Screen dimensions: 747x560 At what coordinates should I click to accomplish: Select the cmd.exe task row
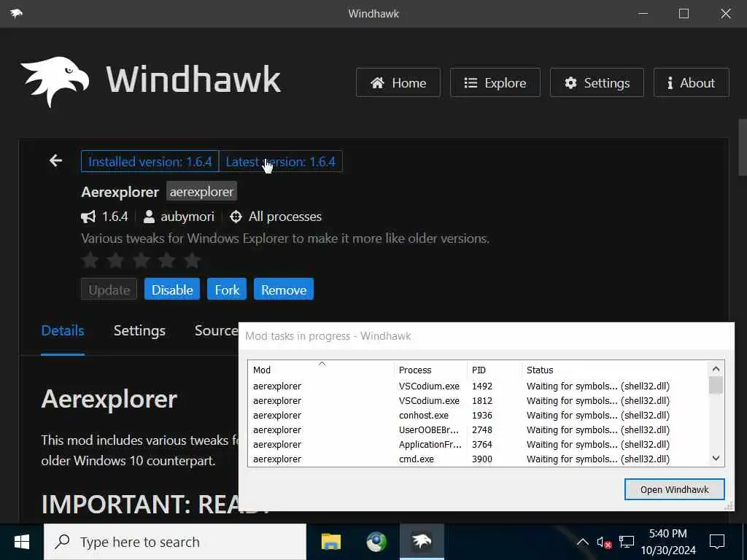click(x=479, y=459)
